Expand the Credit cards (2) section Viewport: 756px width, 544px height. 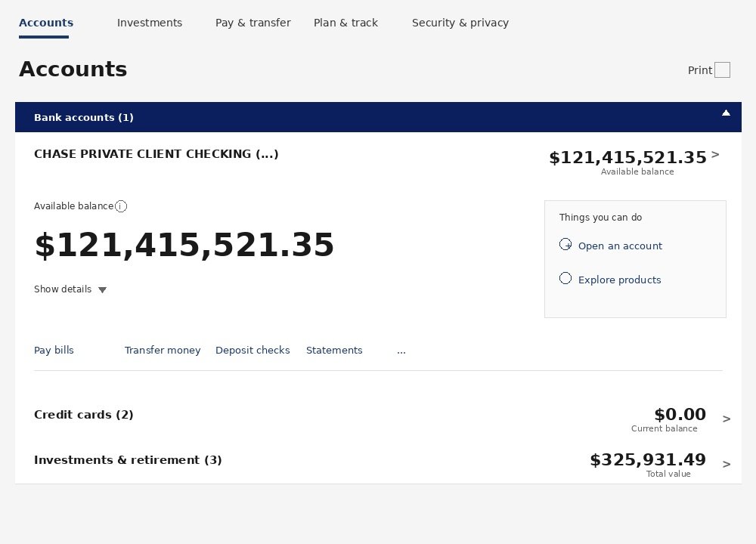[x=83, y=415]
